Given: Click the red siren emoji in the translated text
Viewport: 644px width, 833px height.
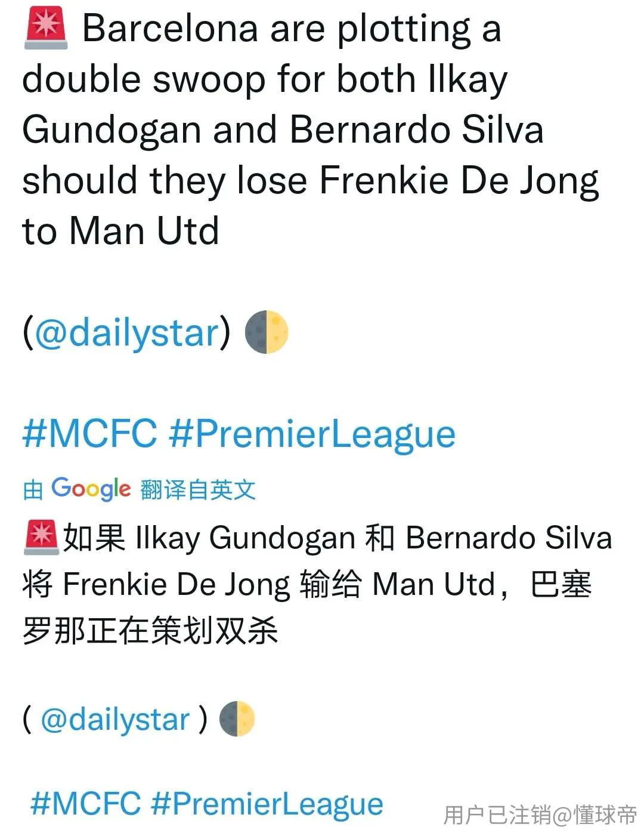Looking at the screenshot, I should click(41, 537).
